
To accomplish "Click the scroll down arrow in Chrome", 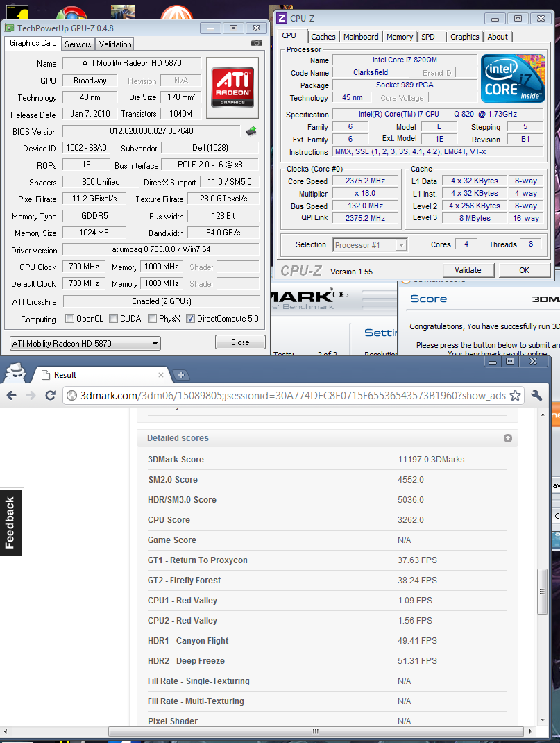I will tap(543, 720).
